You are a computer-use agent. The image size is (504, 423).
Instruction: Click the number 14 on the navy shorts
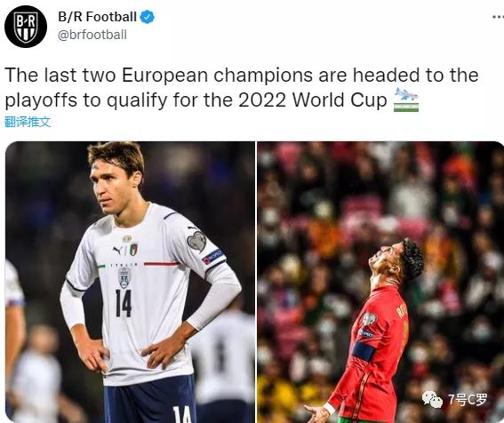click(x=182, y=415)
